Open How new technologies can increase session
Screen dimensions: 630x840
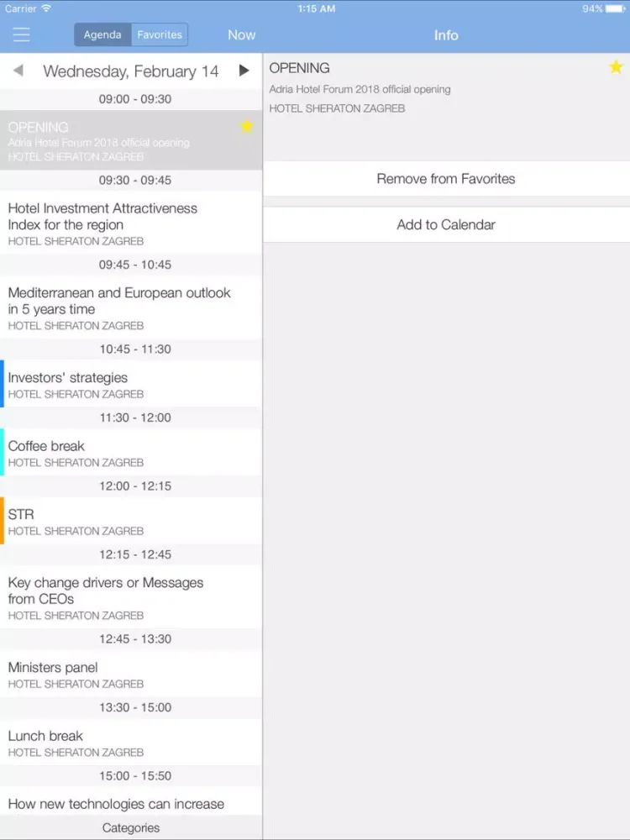click(131, 802)
